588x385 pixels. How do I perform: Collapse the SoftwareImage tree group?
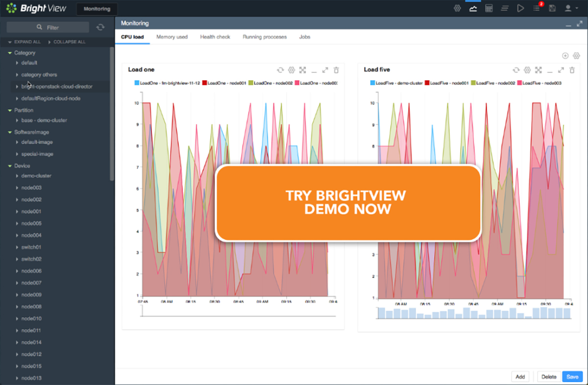[x=10, y=132]
